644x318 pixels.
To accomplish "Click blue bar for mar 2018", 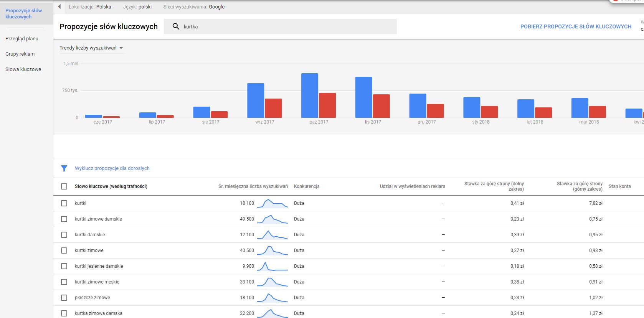I will pos(580,108).
